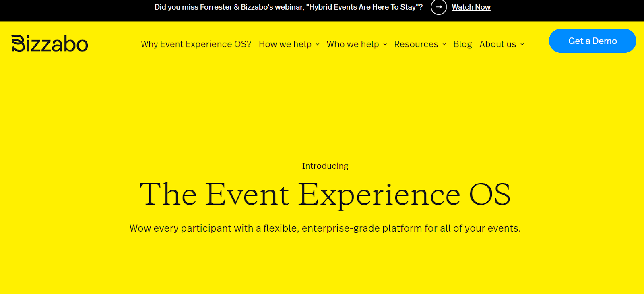Click the Wow every participant subtitle text
The image size is (644, 294).
[x=325, y=228]
